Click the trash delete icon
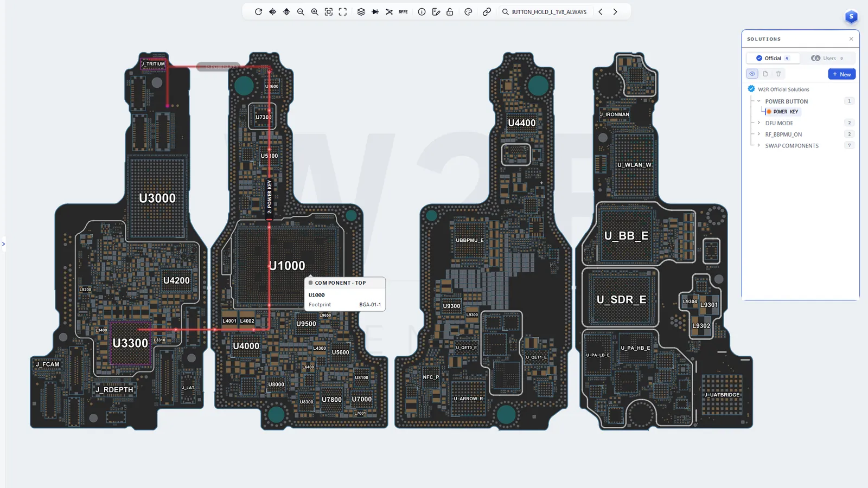This screenshot has height=488, width=868. (778, 74)
